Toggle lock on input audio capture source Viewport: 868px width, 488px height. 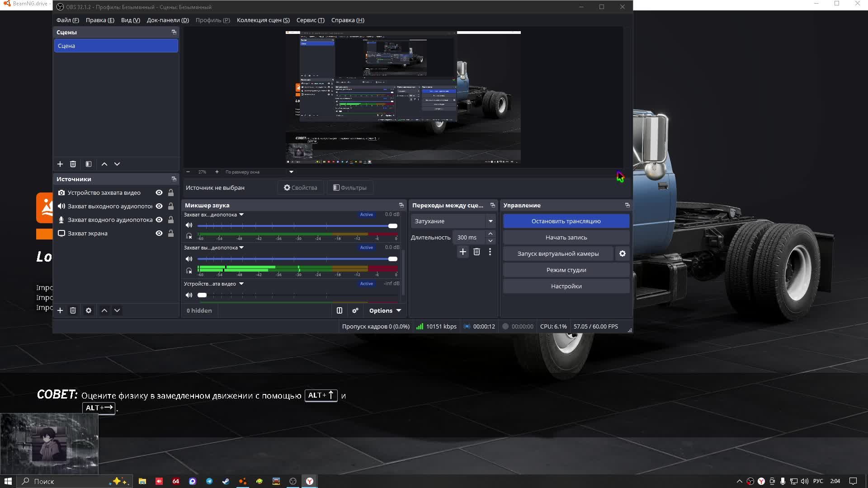[x=171, y=220]
